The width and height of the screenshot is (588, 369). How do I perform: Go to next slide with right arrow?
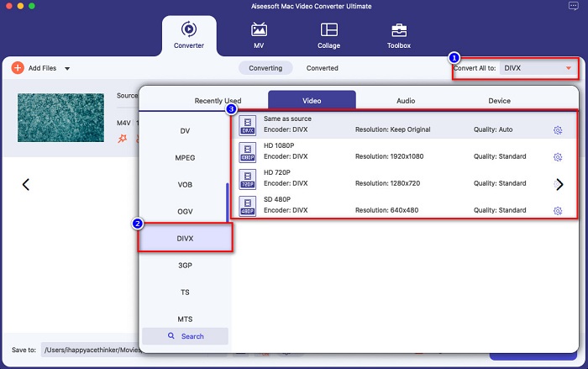click(x=559, y=184)
